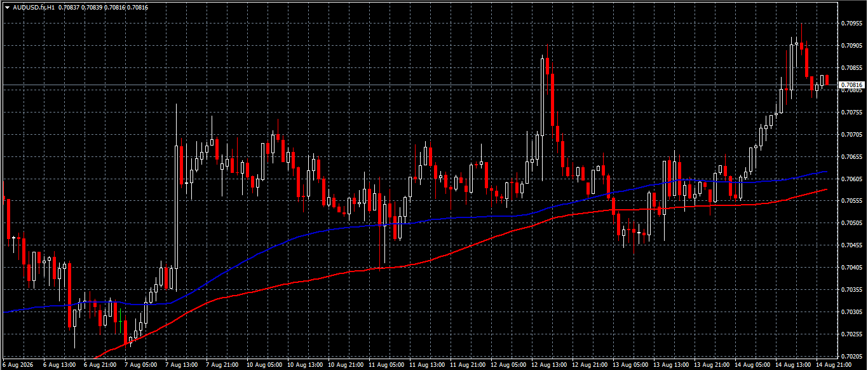The width and height of the screenshot is (868, 370).
Task: Click the 7 Aug 05:00 time label
Action: 141,366
